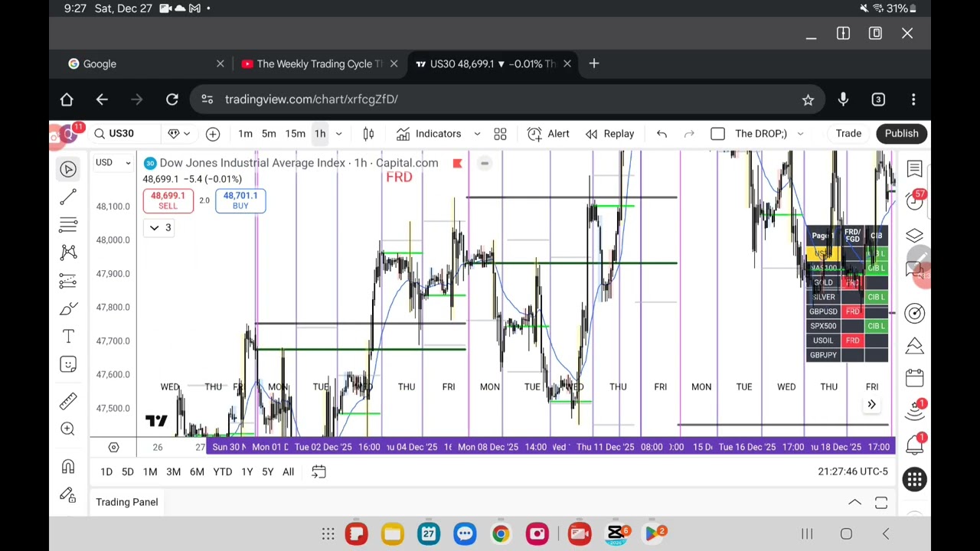Click the Publish button
Screen dimensions: 980x551
click(x=901, y=134)
